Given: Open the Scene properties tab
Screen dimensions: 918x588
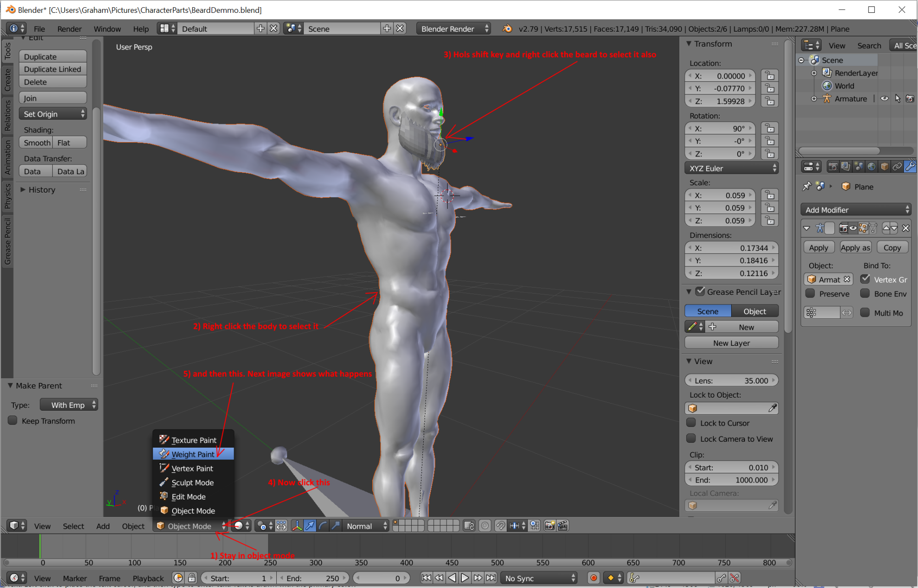Looking at the screenshot, I should click(x=858, y=166).
